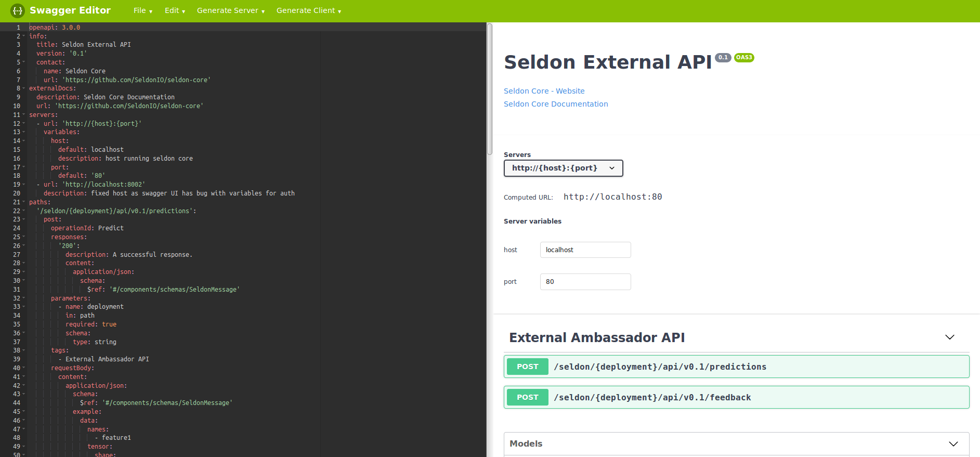Fold the contact block at line 5
980x457 pixels.
[23, 62]
